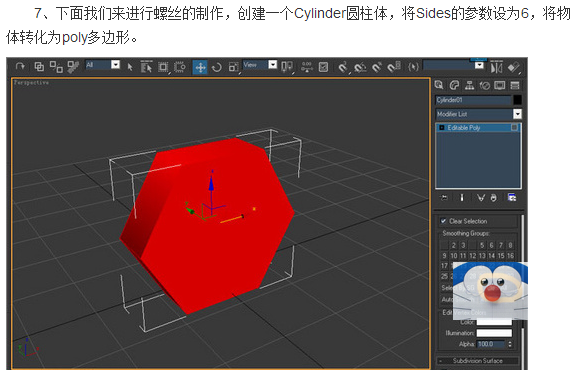
Task: Click smoothing group button 17
Action: coord(444,266)
